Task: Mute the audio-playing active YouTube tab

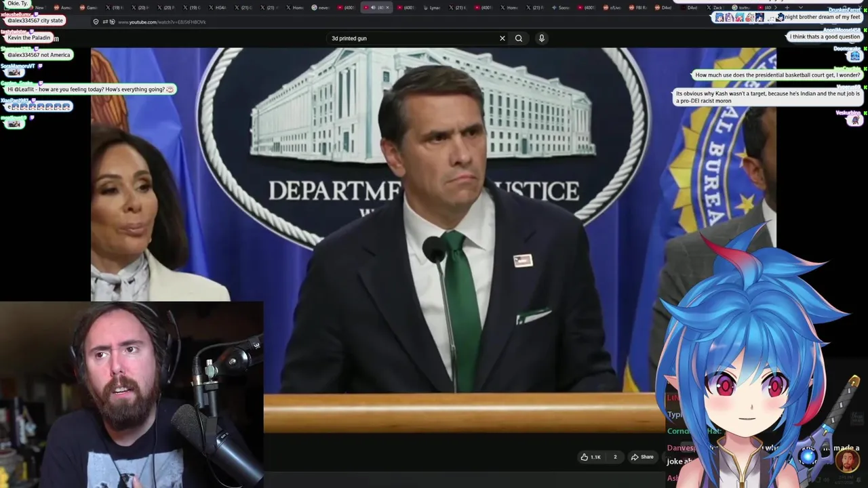Action: click(x=373, y=7)
